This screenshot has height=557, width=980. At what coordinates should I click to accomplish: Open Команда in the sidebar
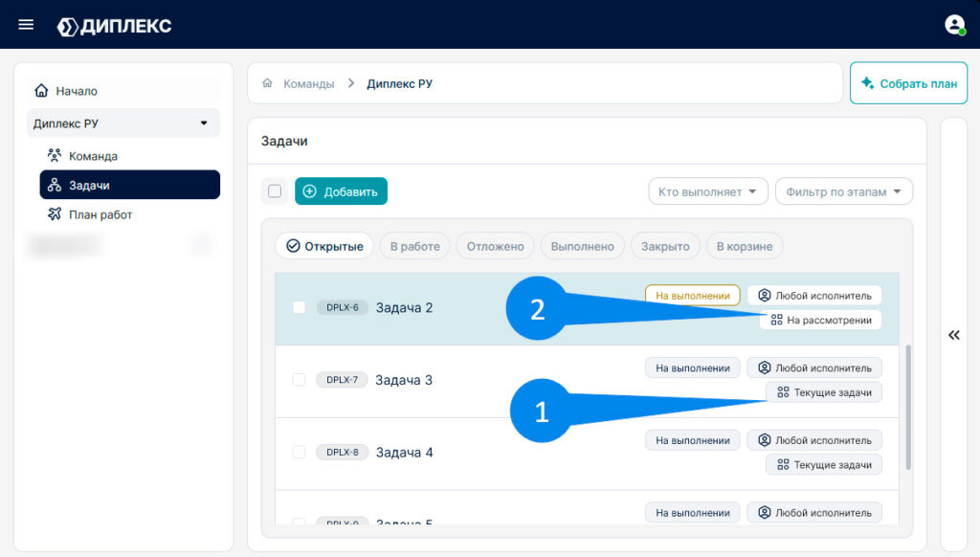click(129, 156)
